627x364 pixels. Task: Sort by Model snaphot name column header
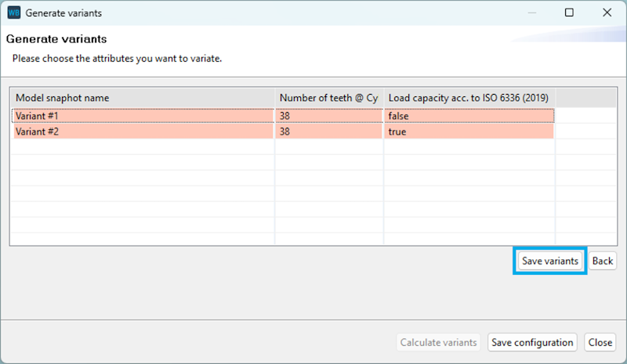click(x=143, y=98)
